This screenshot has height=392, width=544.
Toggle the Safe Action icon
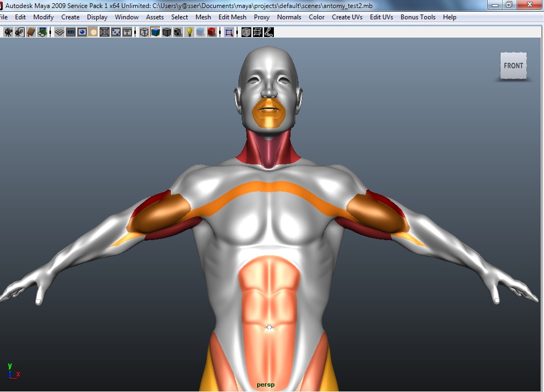tap(116, 32)
